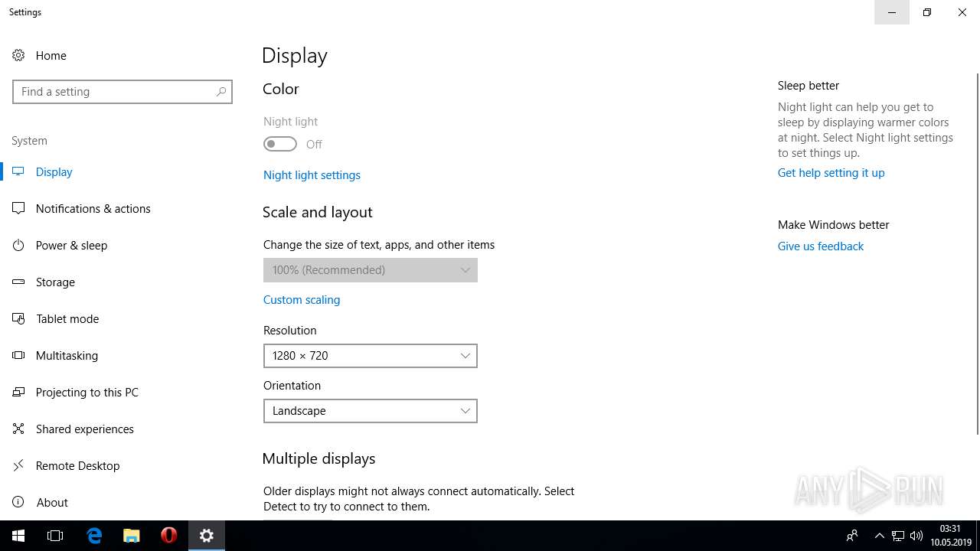Click the Display monitor icon in sidebar
The image size is (980, 551).
pyautogui.click(x=18, y=171)
